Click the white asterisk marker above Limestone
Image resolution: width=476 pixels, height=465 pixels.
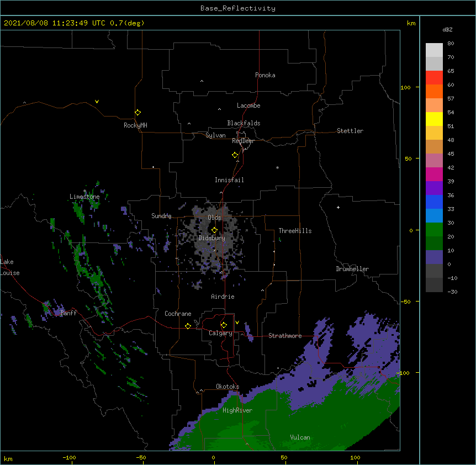[x=84, y=191]
